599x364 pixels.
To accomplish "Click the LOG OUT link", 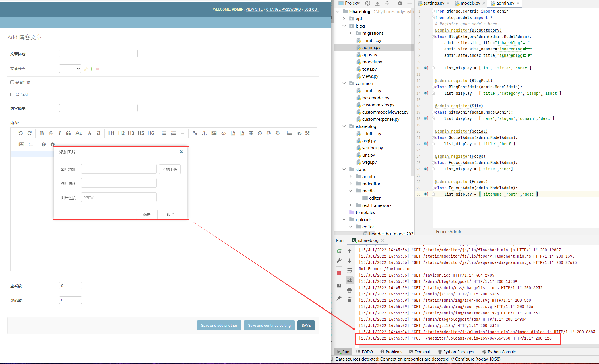I will point(311,9).
